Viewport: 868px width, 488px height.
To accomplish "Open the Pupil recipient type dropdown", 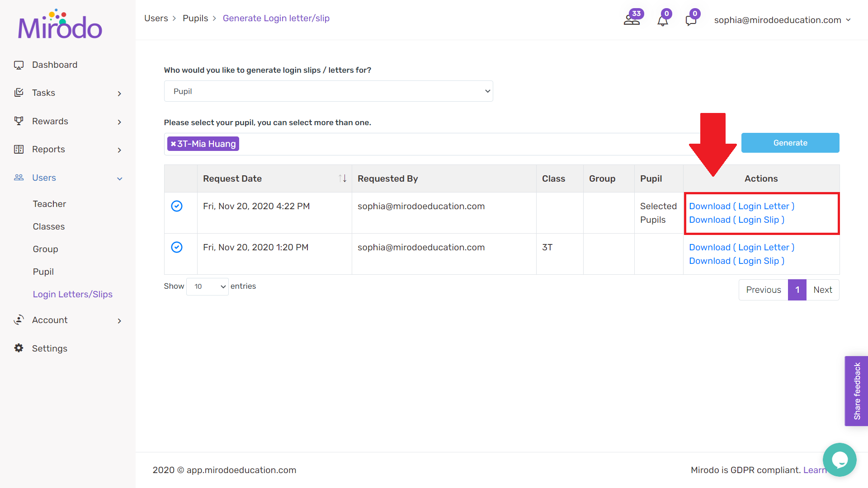I will pos(328,91).
